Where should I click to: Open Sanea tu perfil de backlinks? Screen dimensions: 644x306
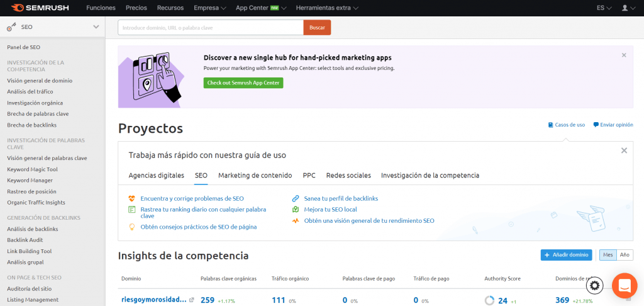pos(341,198)
